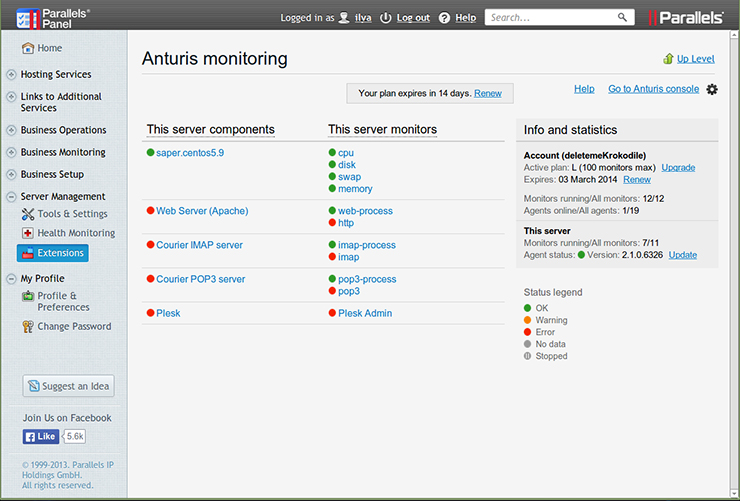Click the Facebook Like button

41,437
